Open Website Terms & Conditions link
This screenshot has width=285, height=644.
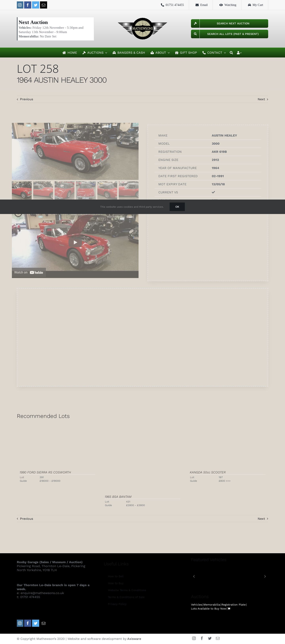tap(127, 590)
